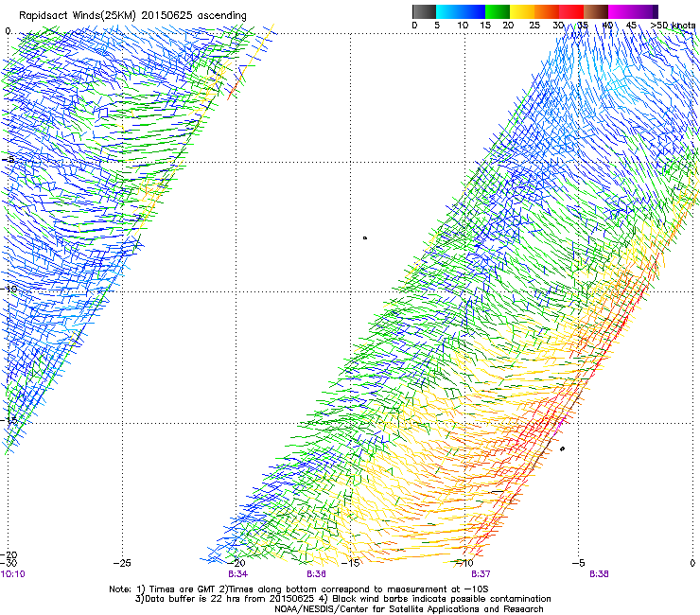This screenshot has width=700, height=615.
Task: Click the '-20' longitude label on bottom axis
Action: 236,563
